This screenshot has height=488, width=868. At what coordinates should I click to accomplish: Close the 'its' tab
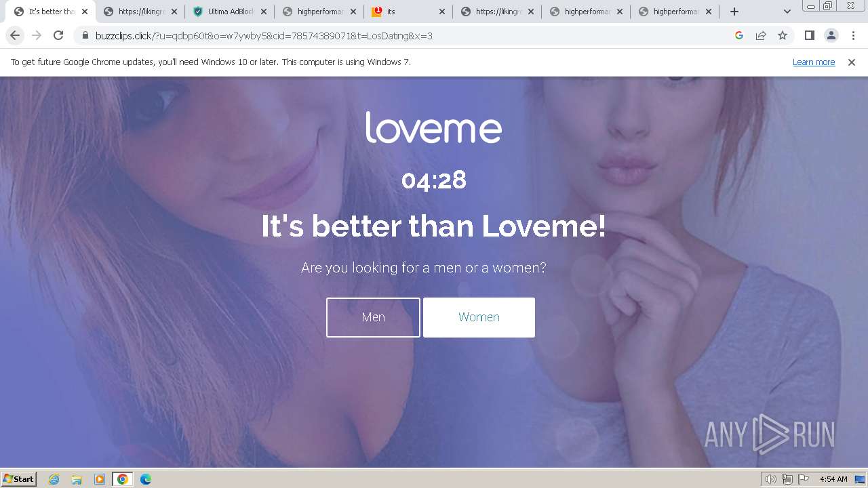pos(442,12)
